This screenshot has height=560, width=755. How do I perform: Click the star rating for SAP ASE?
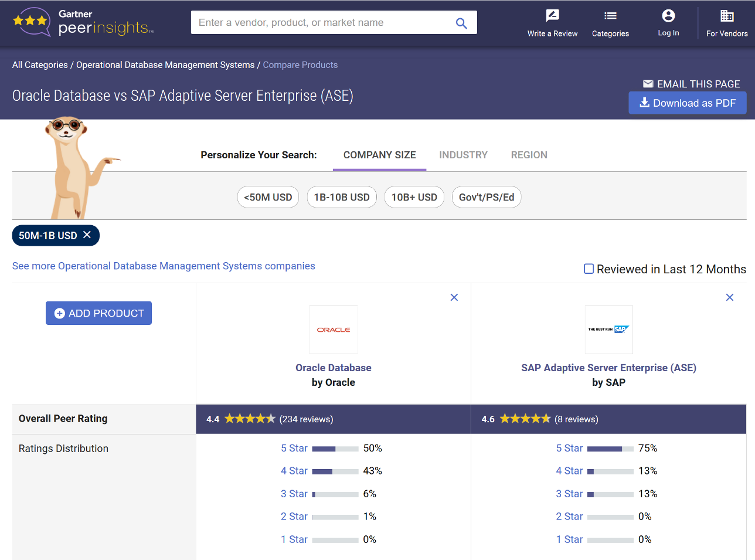525,419
